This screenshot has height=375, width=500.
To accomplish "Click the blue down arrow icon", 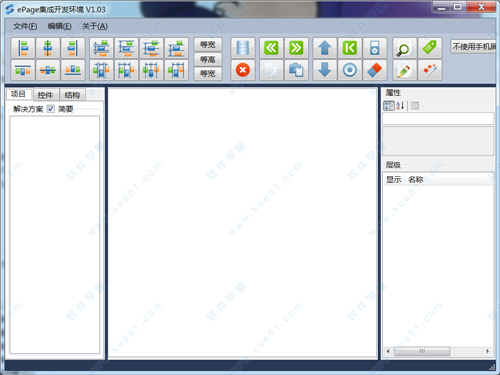I will click(x=325, y=70).
